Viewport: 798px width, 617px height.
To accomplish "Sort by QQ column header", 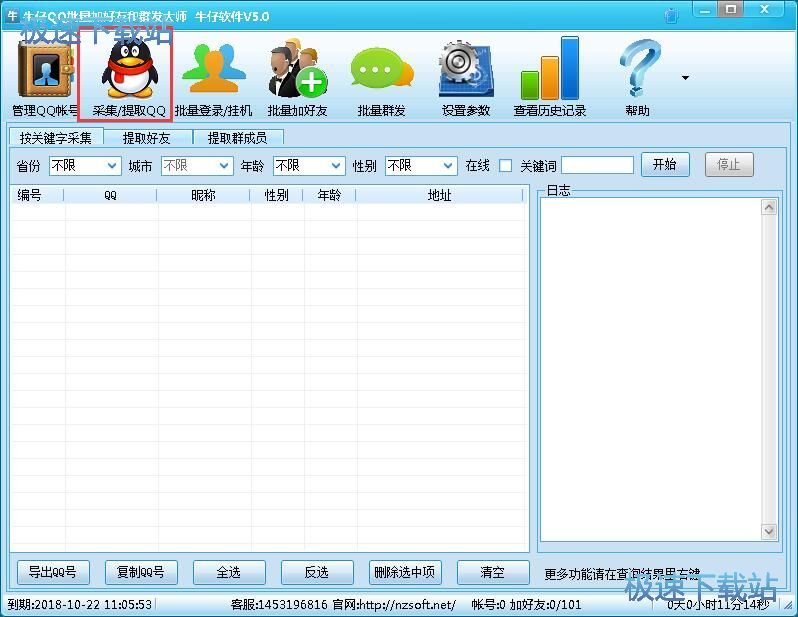I will coord(110,195).
